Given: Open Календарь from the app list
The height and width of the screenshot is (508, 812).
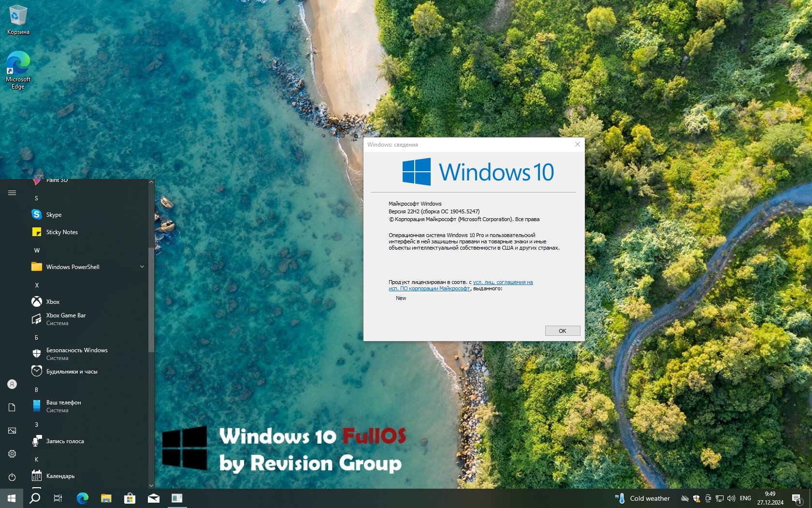Looking at the screenshot, I should tap(60, 476).
